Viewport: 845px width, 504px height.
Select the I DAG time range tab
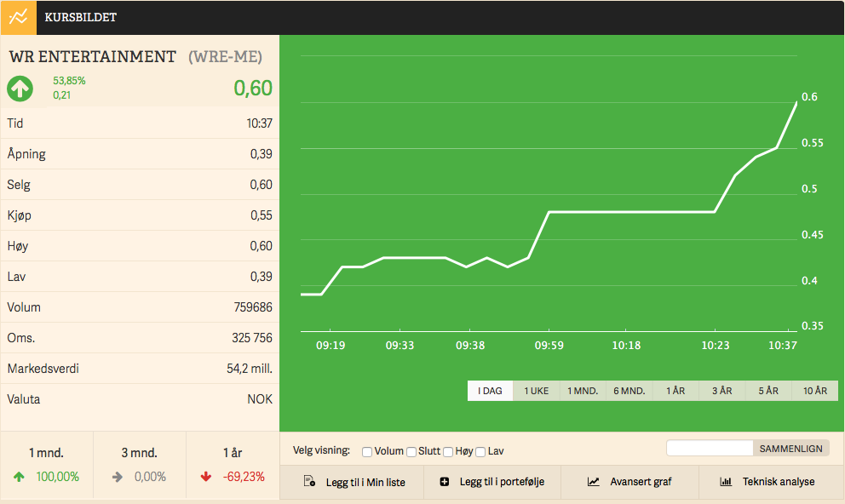point(490,391)
